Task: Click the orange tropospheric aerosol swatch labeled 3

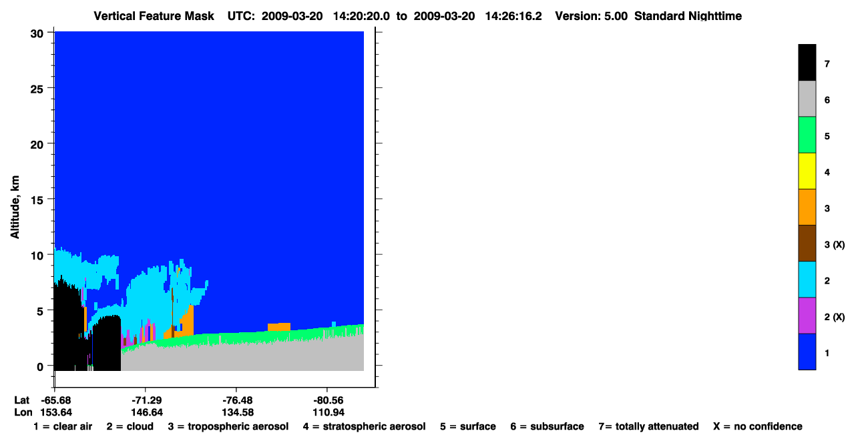Action: pos(807,207)
